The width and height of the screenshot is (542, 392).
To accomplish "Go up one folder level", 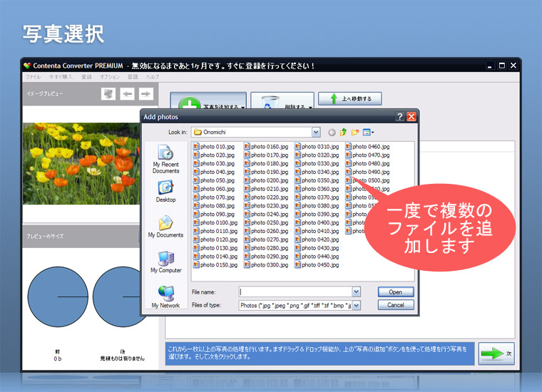I will pos(343,133).
